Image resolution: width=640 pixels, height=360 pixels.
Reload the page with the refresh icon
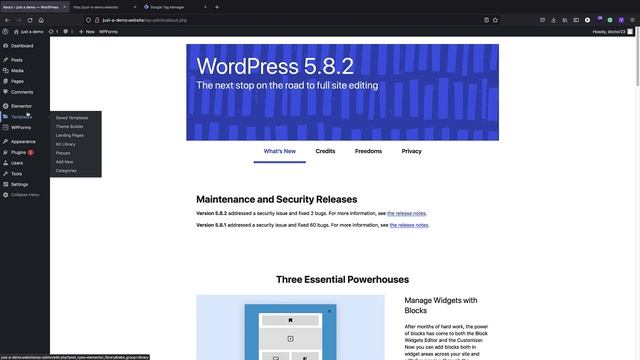tap(30, 20)
